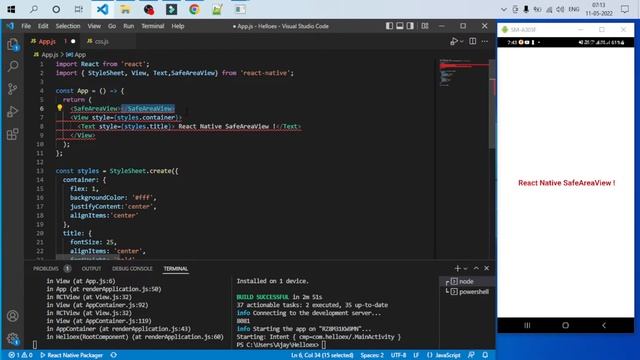
Task: Create a new terminal with plus icon
Action: point(458,268)
